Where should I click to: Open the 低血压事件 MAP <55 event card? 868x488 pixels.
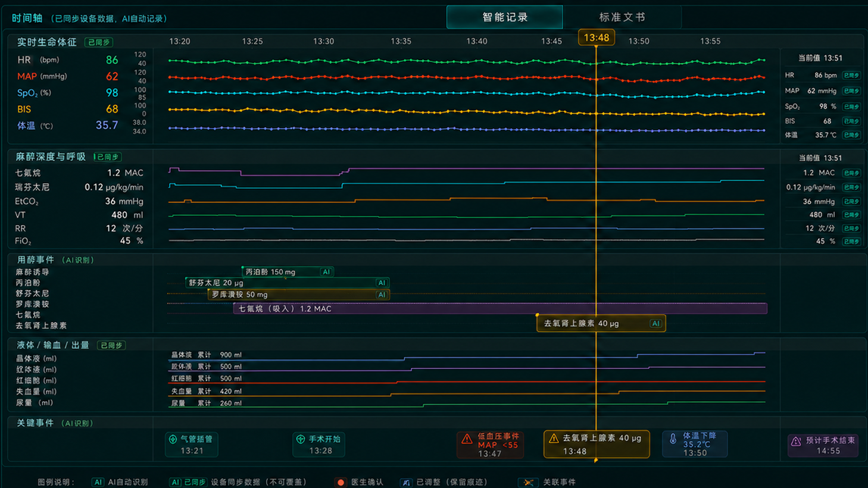pos(490,445)
